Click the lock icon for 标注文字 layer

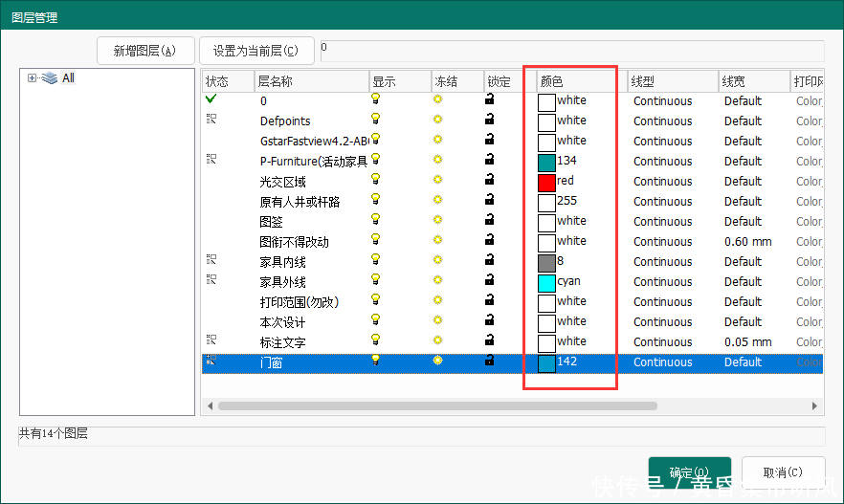coord(489,340)
